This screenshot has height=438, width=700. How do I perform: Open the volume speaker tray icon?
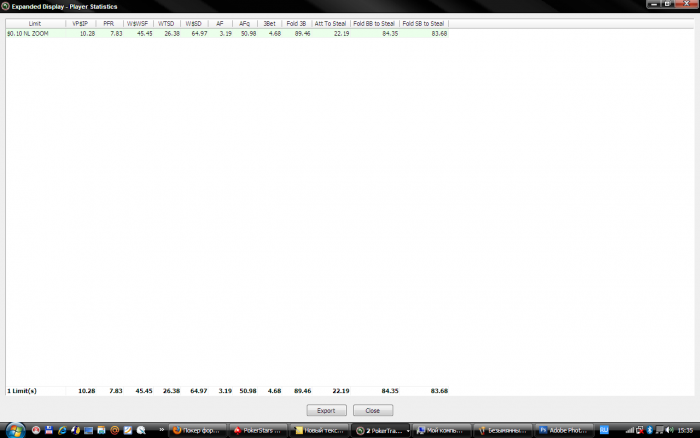(669, 430)
